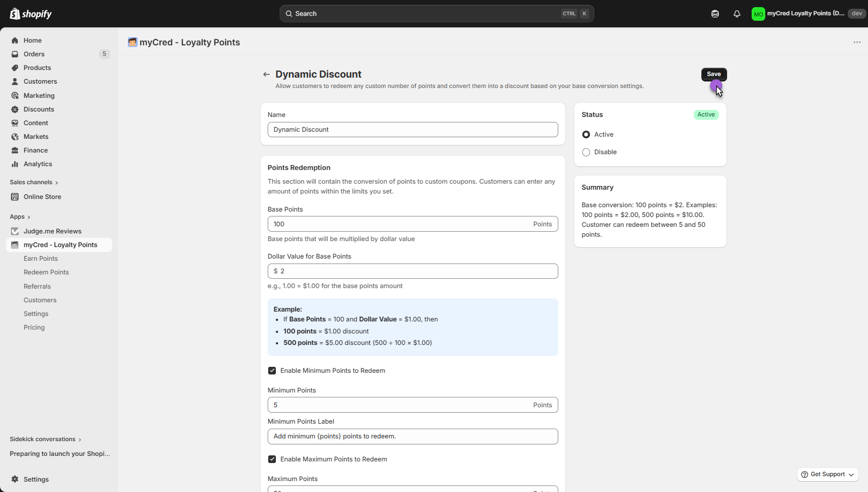
Task: Save the dynamic discount settings
Action: [713, 74]
